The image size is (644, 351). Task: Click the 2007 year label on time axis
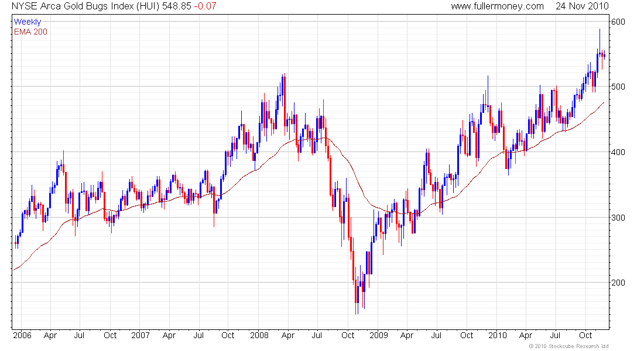[141, 335]
